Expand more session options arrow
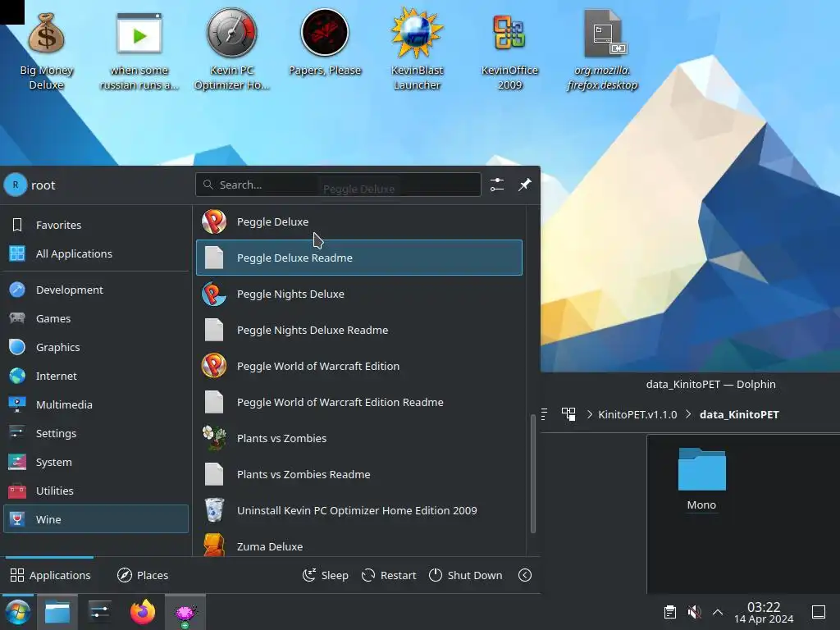Screen dimensions: 840x630 (x=525, y=575)
